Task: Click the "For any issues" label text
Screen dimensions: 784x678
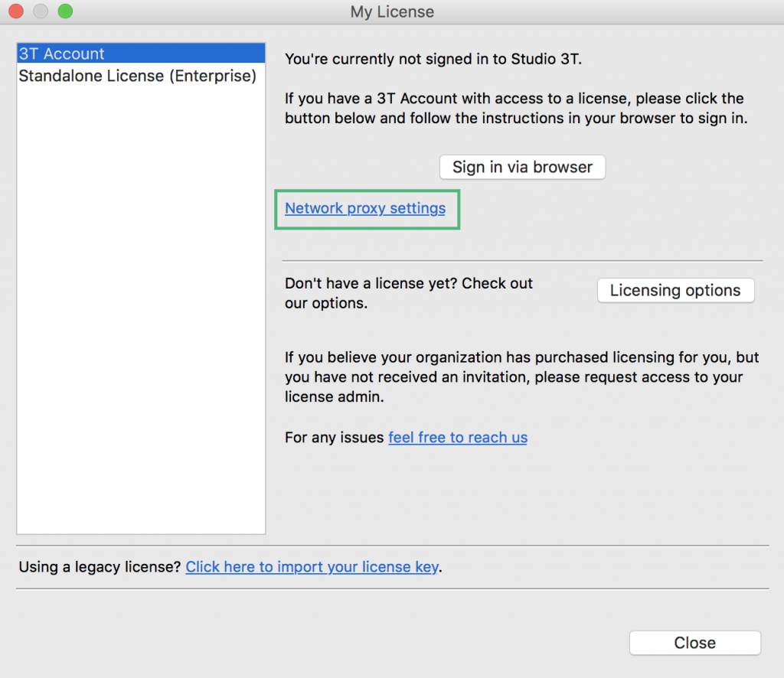Action: click(x=334, y=437)
